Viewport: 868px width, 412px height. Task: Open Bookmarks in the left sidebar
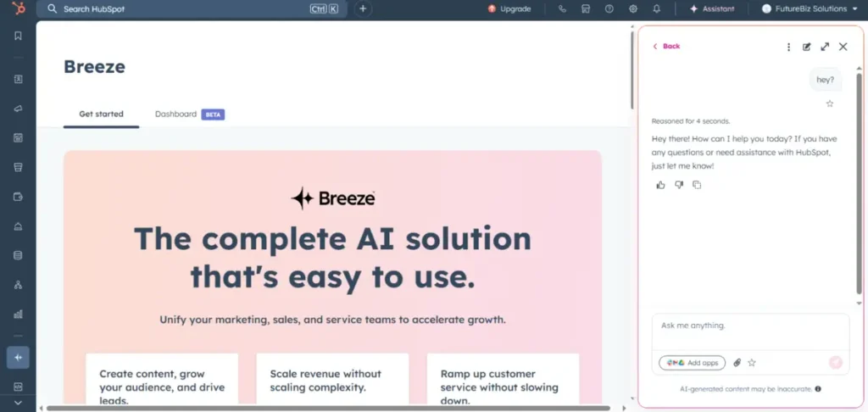(x=18, y=36)
